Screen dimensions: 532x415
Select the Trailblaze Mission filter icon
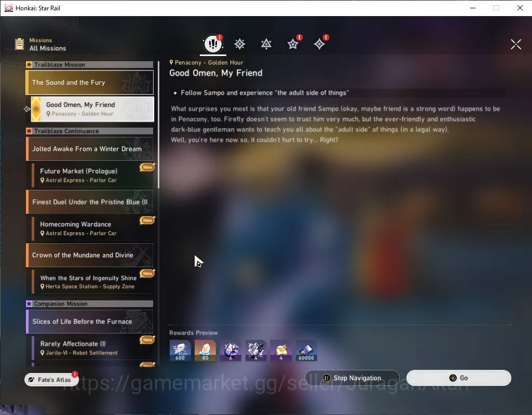[240, 44]
